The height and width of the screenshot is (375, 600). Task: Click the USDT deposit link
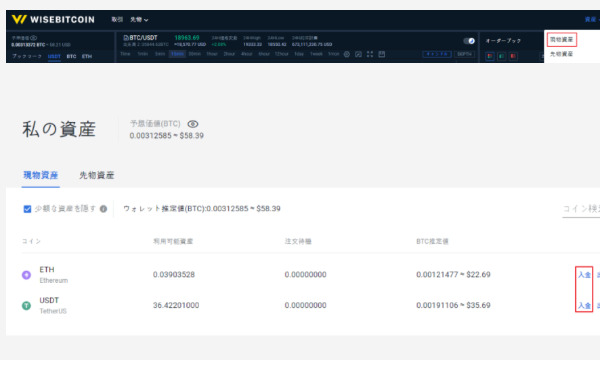pos(584,305)
